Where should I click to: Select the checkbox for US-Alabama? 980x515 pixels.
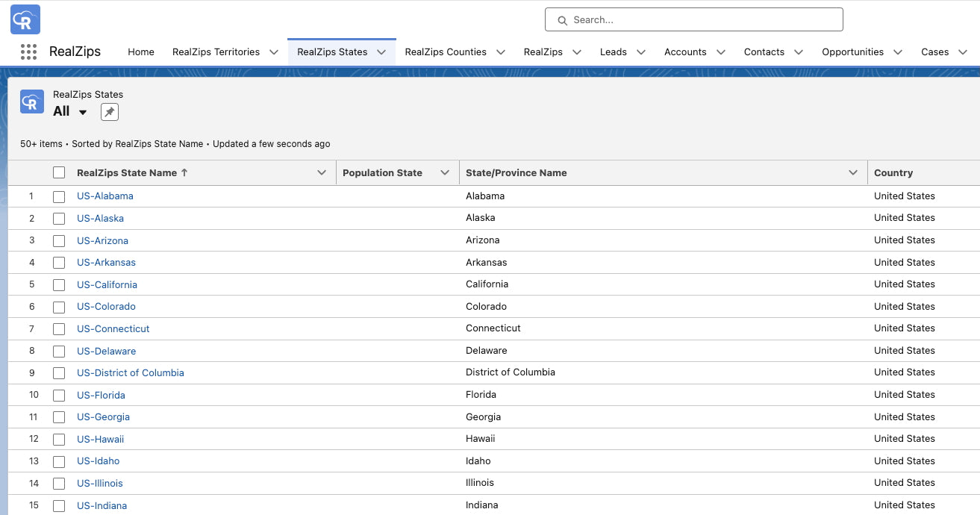click(x=59, y=197)
